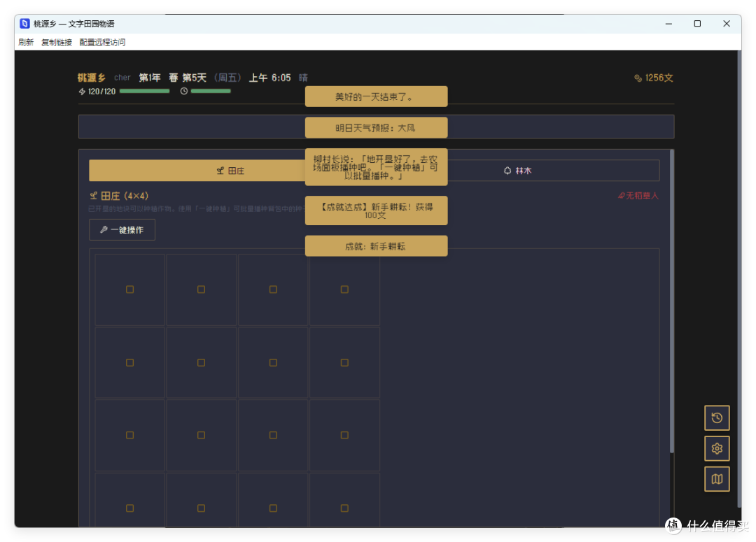756x542 pixels.
Task: Dismiss the 柳村长说 message notification
Action: coord(376,166)
